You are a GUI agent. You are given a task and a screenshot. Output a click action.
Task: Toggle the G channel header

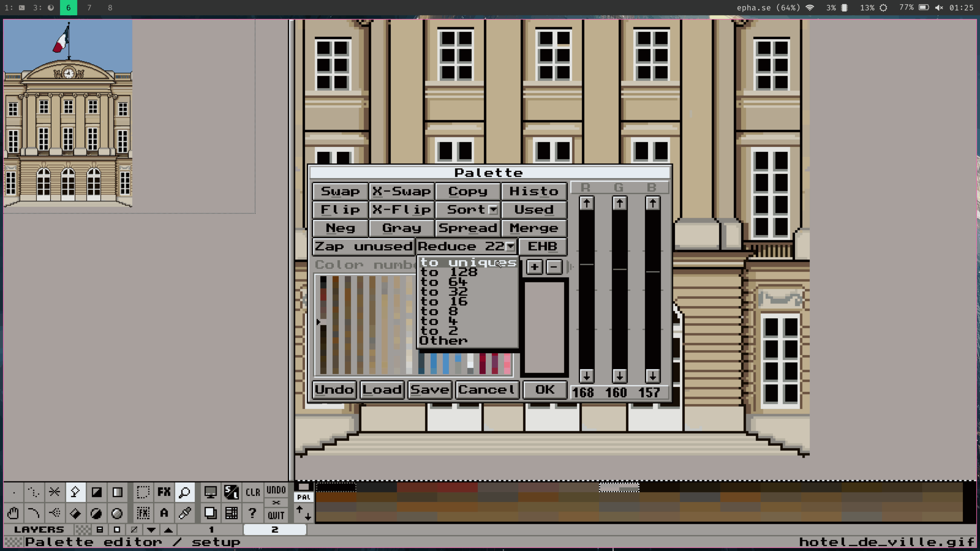click(x=619, y=187)
